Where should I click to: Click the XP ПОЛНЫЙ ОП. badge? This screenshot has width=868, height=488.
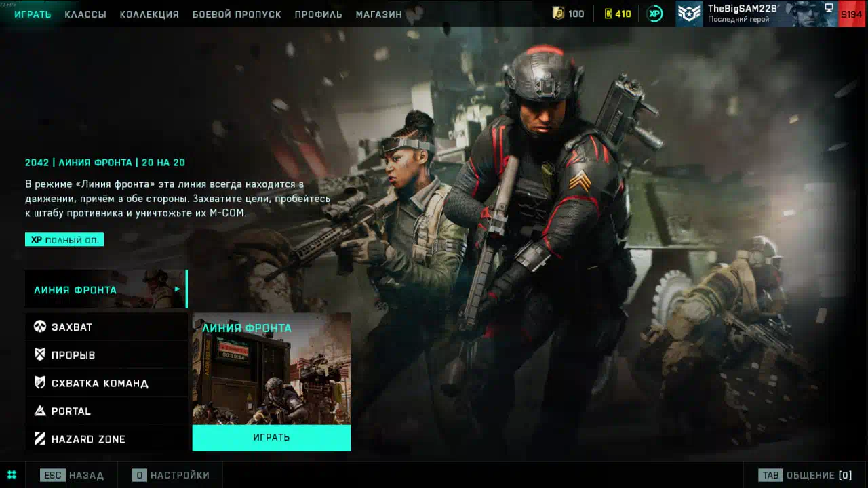click(64, 240)
